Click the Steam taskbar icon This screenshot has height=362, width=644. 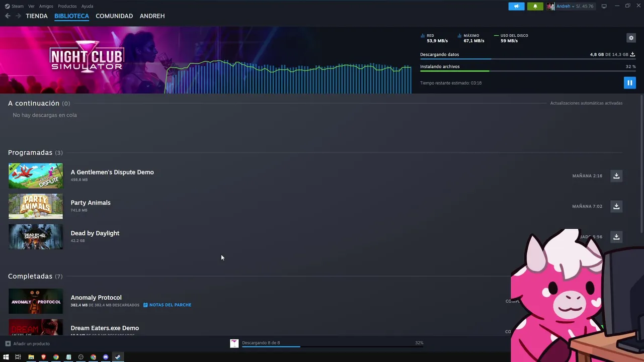(x=118, y=357)
